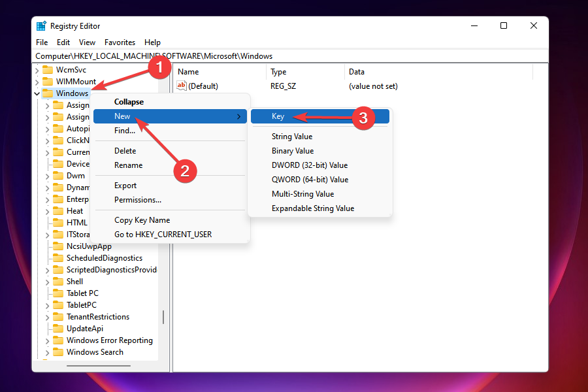Click the Data column header
The width and height of the screenshot is (588, 392).
pos(438,72)
